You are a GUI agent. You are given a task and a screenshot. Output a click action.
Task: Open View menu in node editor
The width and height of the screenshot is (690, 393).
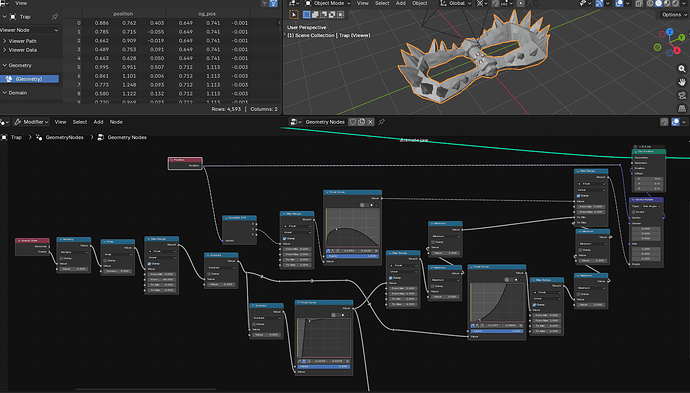60,122
